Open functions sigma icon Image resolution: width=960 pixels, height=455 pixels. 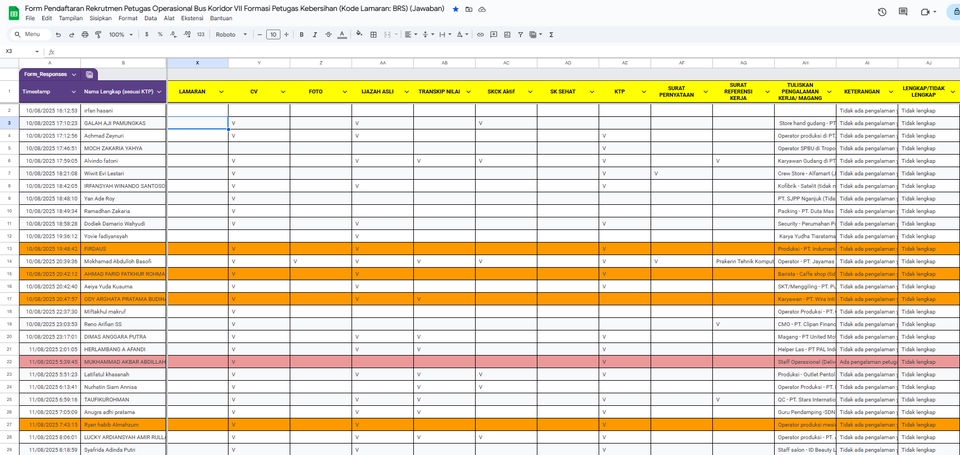tap(551, 35)
